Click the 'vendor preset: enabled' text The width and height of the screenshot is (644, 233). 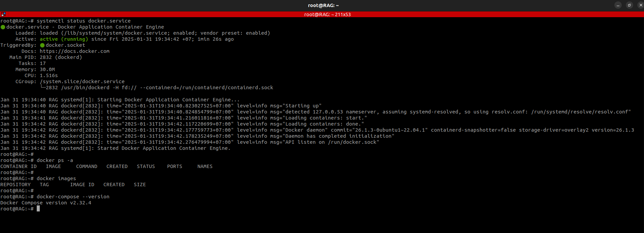coord(234,33)
